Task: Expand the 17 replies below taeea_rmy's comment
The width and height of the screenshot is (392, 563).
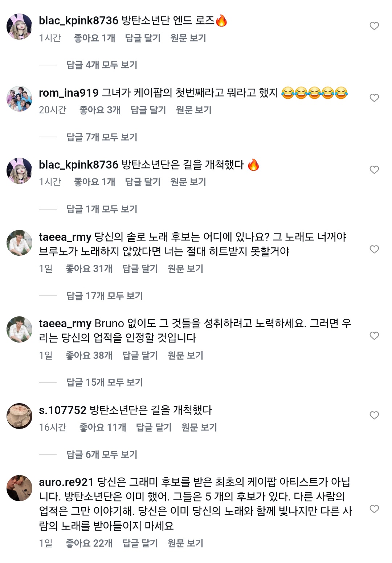Action: tap(105, 296)
